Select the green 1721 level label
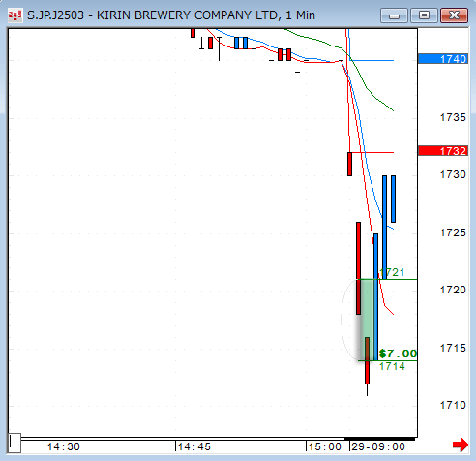476x461 pixels. coord(392,272)
